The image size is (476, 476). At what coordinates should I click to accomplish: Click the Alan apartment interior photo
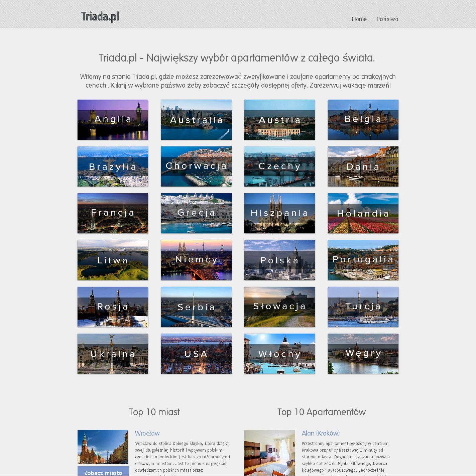(270, 453)
